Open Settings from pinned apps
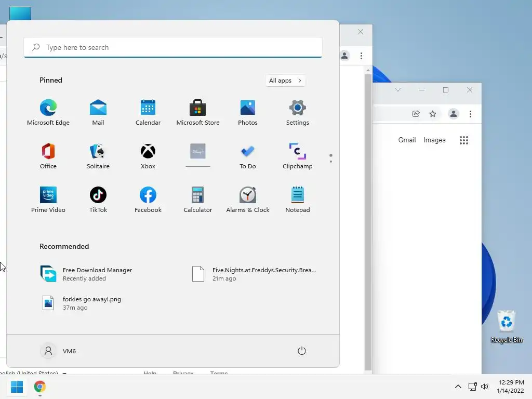 coord(298,113)
